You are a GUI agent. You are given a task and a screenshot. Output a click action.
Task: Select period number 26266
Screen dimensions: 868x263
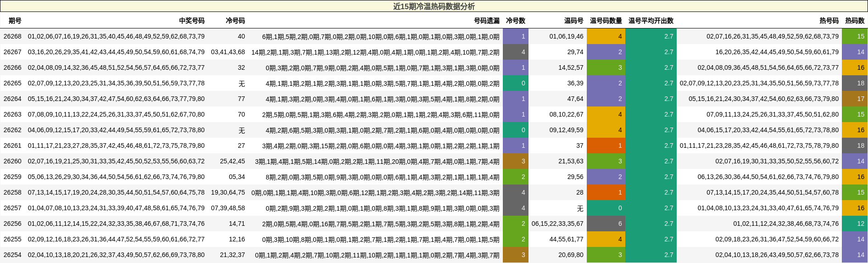(x=12, y=67)
